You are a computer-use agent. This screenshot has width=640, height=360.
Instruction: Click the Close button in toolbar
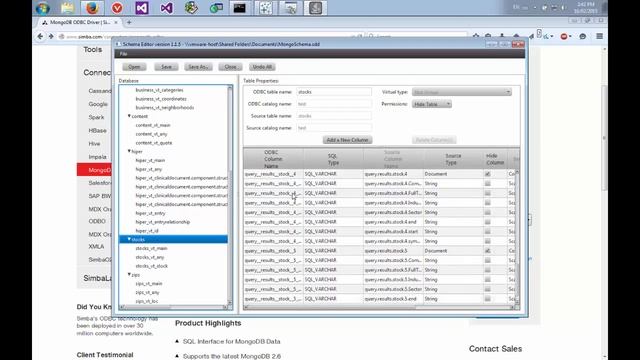pos(230,67)
